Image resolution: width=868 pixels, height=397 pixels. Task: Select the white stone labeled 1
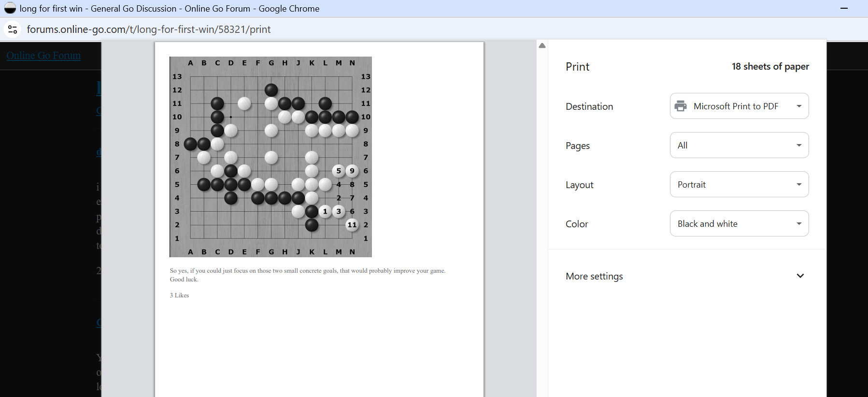tap(325, 211)
